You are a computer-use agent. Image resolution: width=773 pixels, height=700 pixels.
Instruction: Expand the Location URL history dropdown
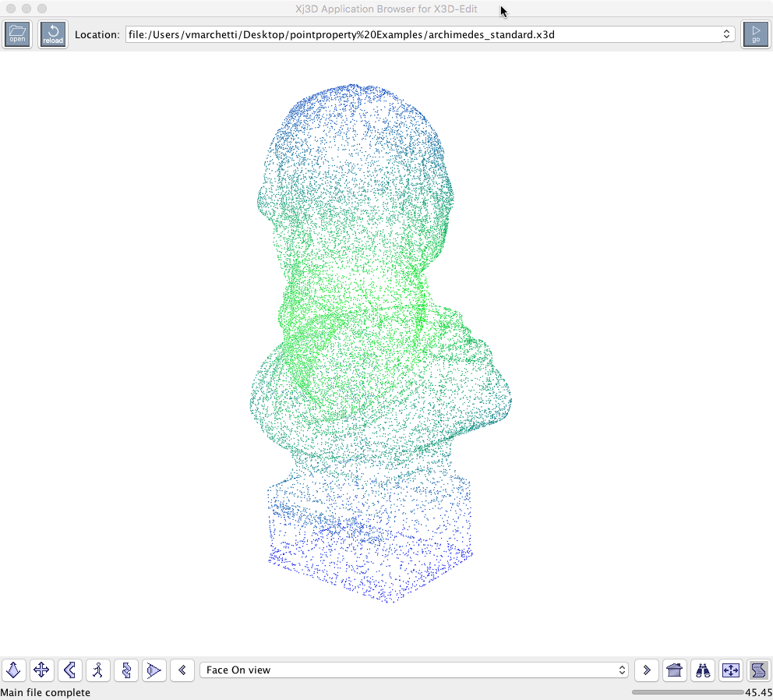click(727, 34)
